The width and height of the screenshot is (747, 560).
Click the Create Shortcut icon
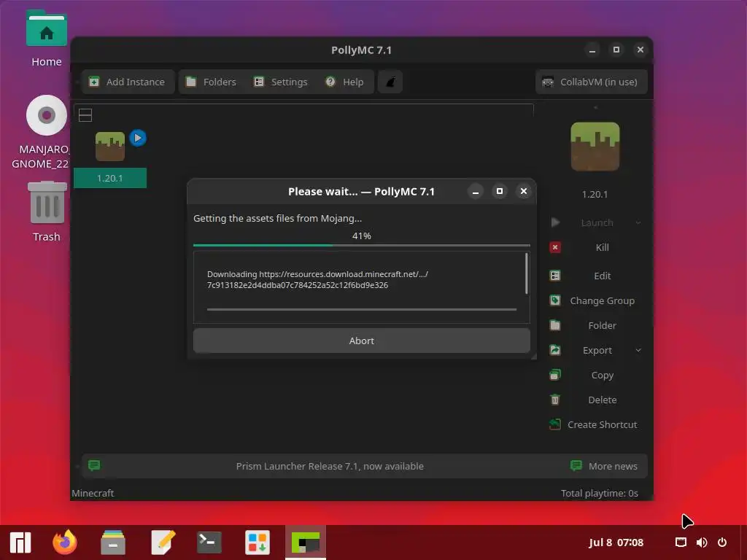pyautogui.click(x=555, y=424)
